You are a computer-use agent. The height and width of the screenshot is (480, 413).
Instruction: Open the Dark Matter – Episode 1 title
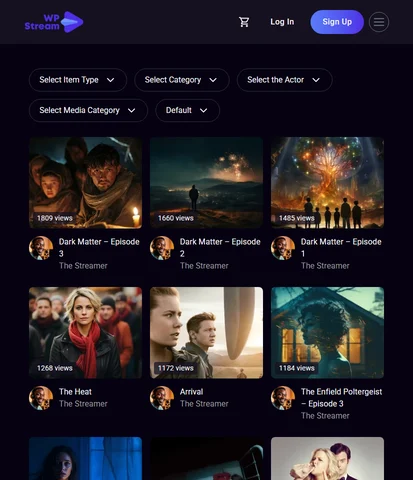pos(341,248)
